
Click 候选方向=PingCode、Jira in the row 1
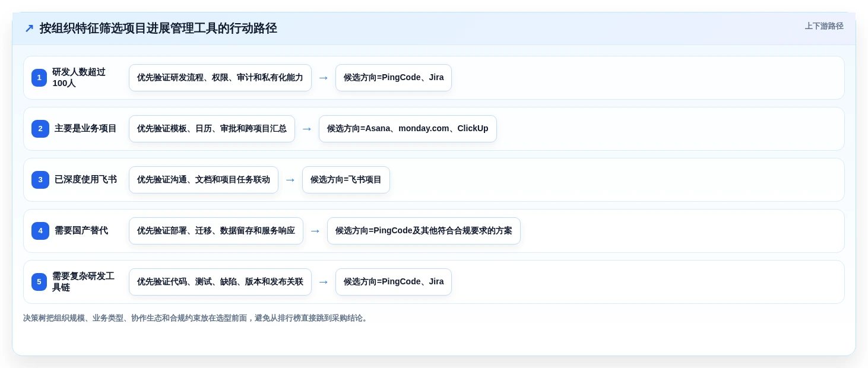click(x=394, y=78)
